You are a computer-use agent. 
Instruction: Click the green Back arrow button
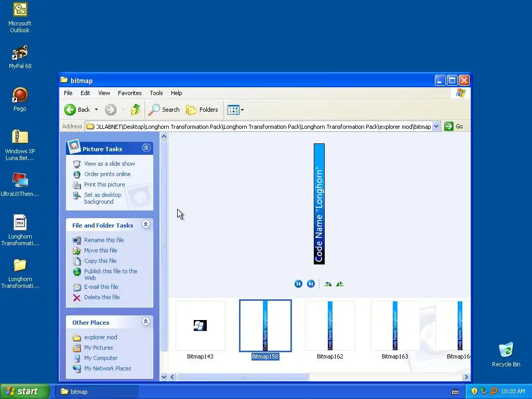(70, 110)
